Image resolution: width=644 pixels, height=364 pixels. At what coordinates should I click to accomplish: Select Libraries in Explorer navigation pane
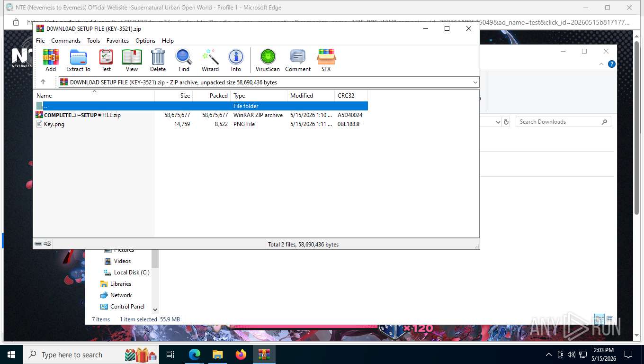click(116, 283)
